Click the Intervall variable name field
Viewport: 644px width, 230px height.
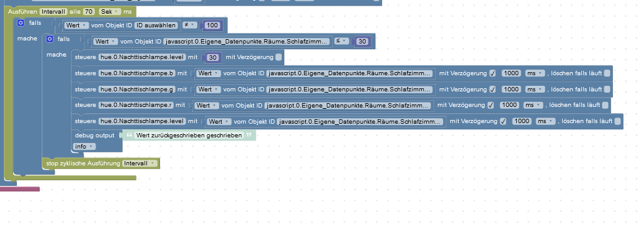[x=53, y=12]
